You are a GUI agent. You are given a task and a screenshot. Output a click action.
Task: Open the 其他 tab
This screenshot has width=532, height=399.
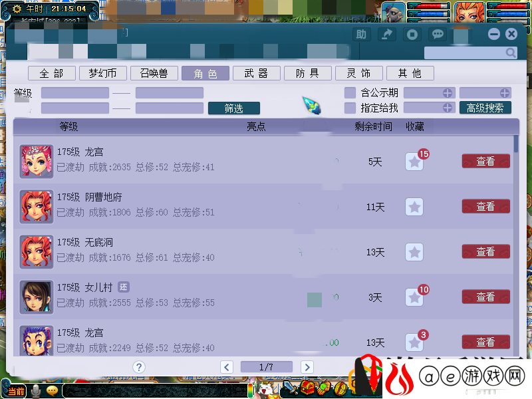410,73
